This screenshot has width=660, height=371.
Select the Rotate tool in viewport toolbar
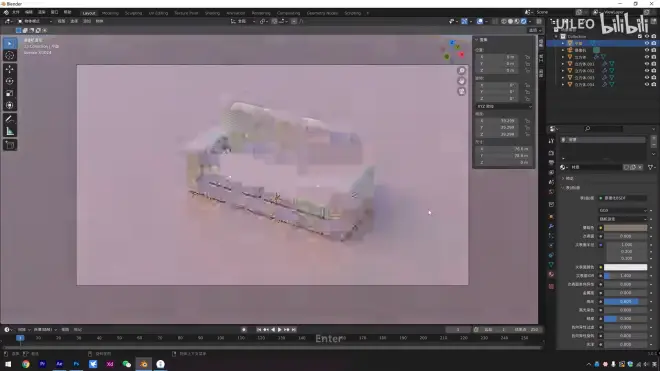click(10, 81)
